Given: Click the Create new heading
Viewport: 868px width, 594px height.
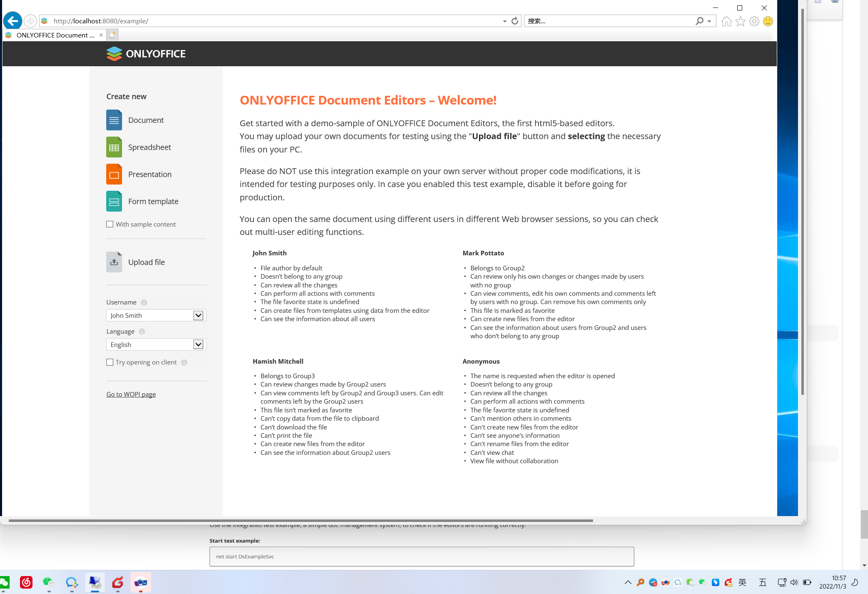Looking at the screenshot, I should click(x=126, y=96).
